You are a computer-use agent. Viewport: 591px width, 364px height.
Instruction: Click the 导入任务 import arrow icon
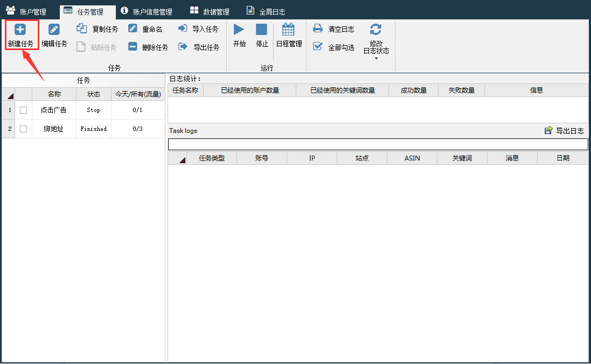tap(183, 28)
